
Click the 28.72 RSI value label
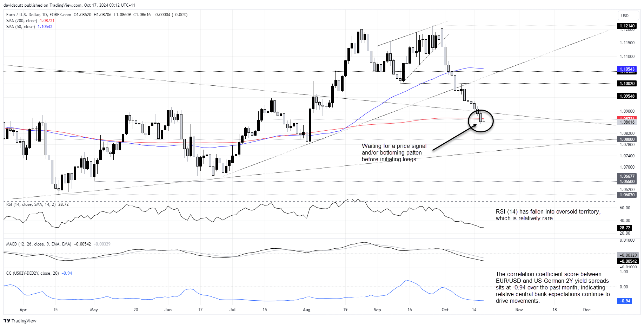625,228
